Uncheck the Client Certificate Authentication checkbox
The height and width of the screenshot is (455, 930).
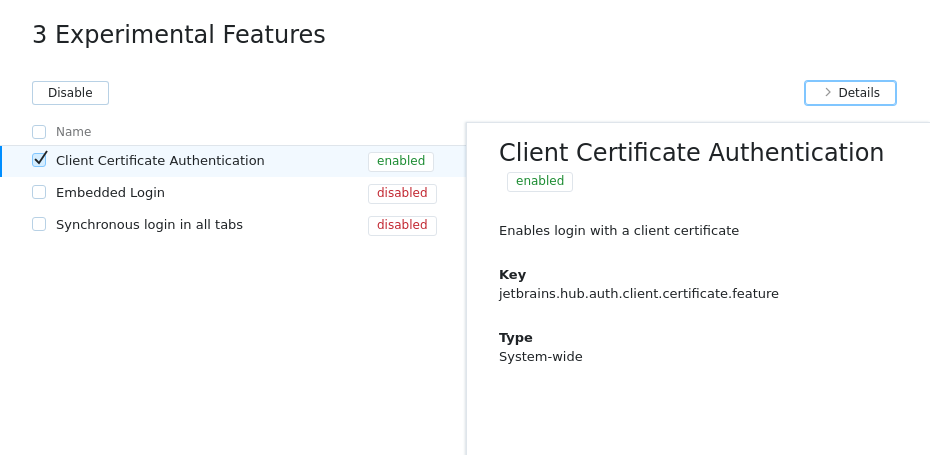pyautogui.click(x=39, y=160)
